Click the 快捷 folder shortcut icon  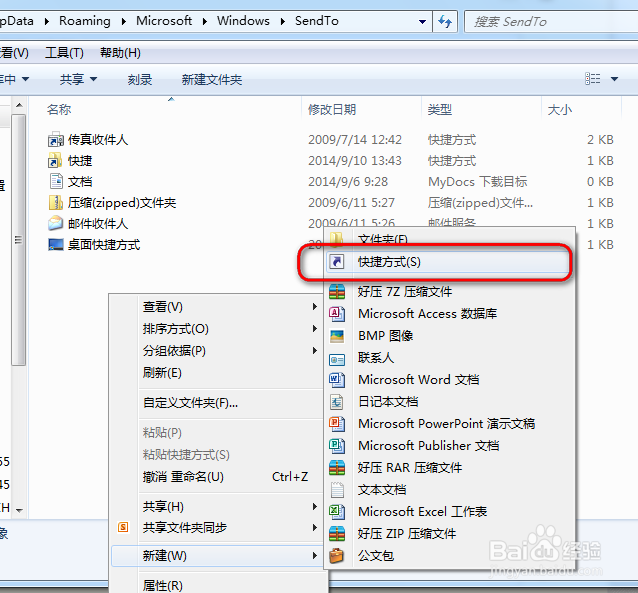point(55,160)
